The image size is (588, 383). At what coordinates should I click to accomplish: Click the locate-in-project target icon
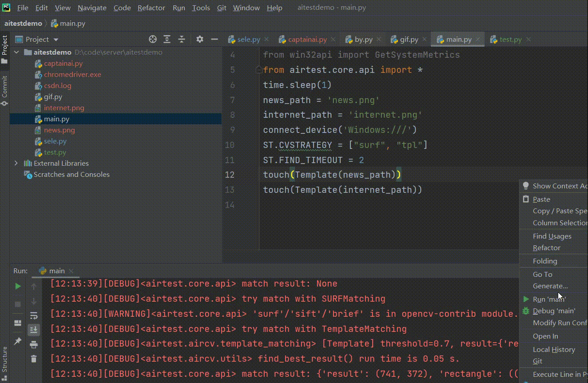(153, 39)
